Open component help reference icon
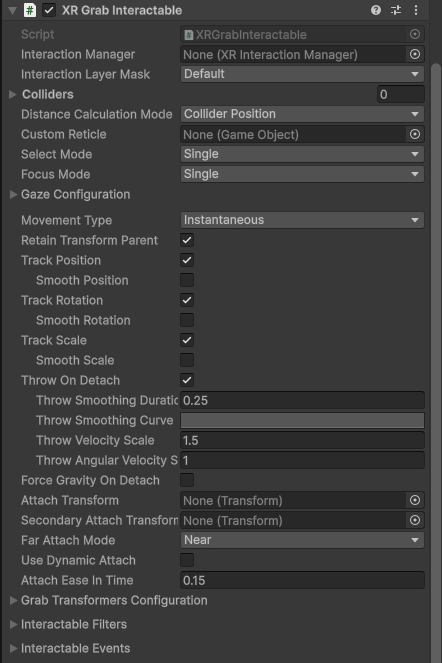442x663 pixels. tap(376, 10)
